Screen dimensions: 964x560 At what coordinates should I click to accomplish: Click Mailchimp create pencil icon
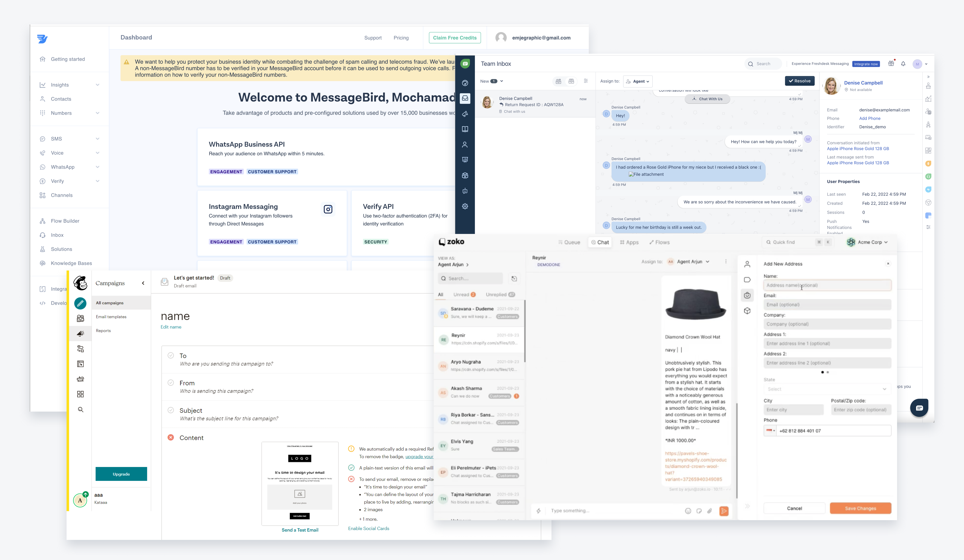point(80,304)
